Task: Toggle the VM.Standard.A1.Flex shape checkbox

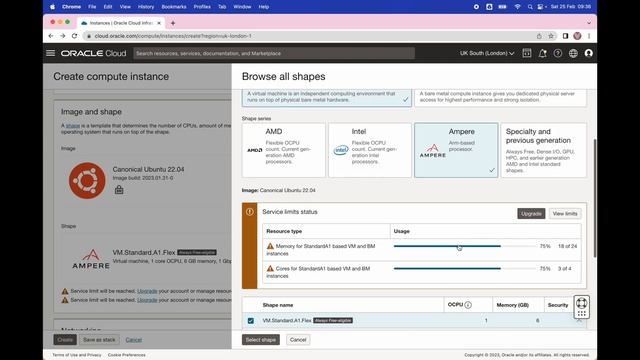Action: coord(251,321)
